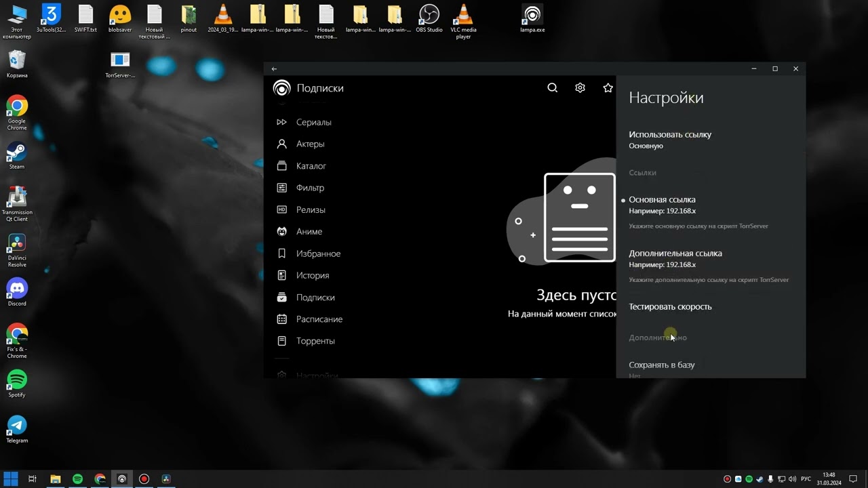Viewport: 868px width, 488px height.
Task: Open Фильтр in the sidebar
Action: [x=310, y=188]
